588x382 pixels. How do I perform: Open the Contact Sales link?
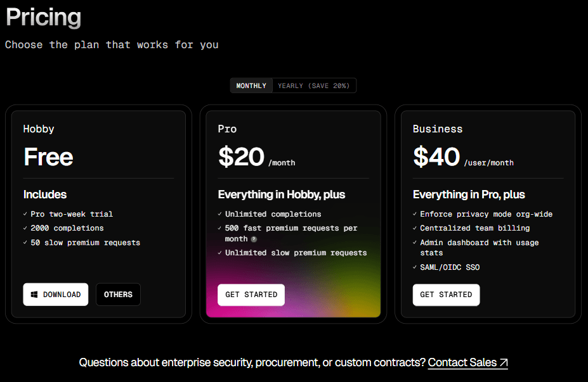tap(462, 362)
